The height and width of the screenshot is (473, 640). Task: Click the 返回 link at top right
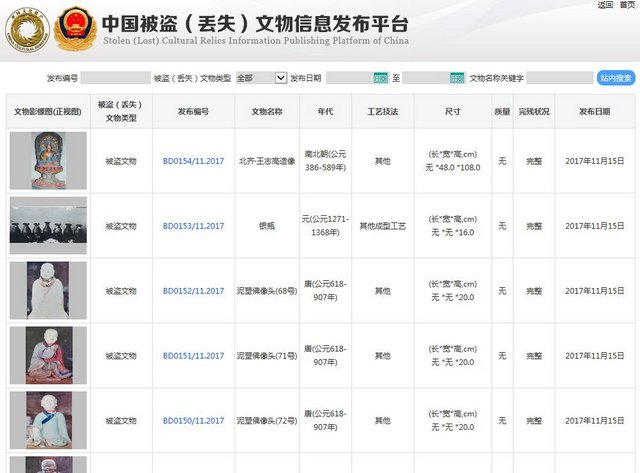[x=605, y=5]
